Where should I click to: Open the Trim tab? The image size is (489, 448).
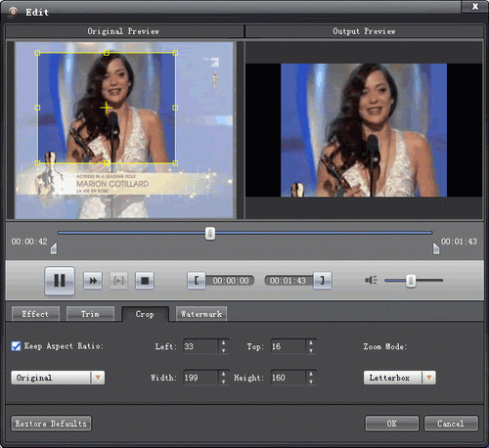point(90,314)
